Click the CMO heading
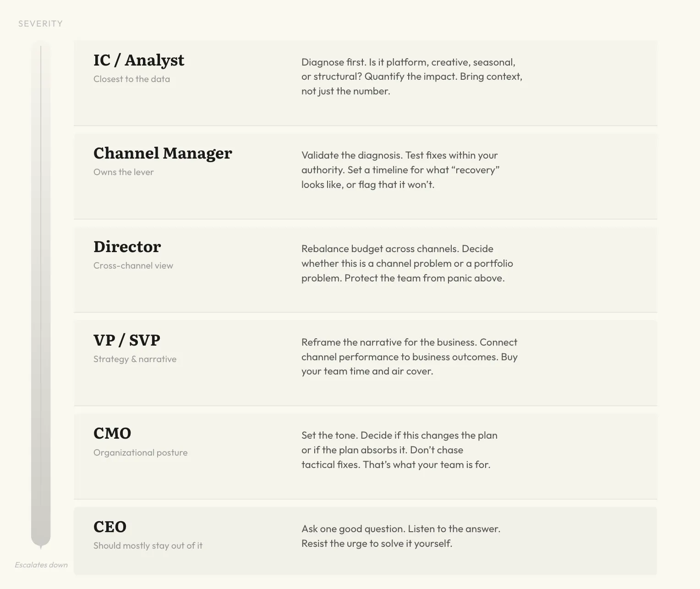Viewport: 700px width, 589px height. 112,433
